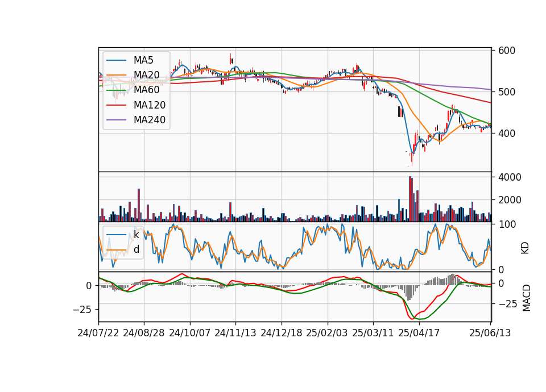Screen dimensions: 546x392
Task: Click the MA20 legend label
Action: click(146, 75)
